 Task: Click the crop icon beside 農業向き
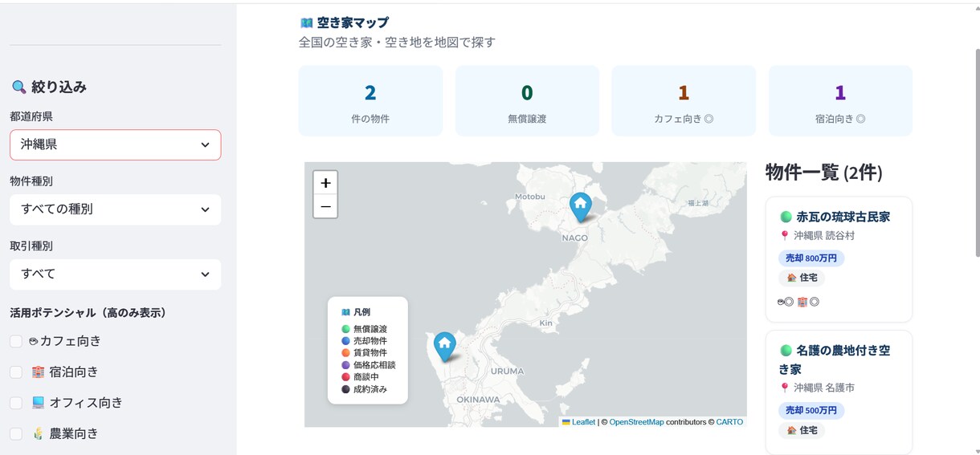click(x=38, y=434)
